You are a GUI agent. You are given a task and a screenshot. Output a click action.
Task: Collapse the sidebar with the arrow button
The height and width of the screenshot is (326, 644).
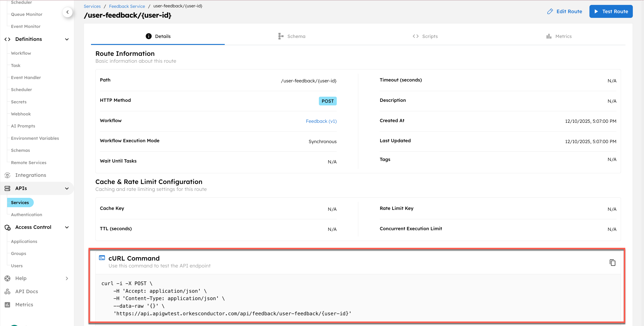coord(68,12)
